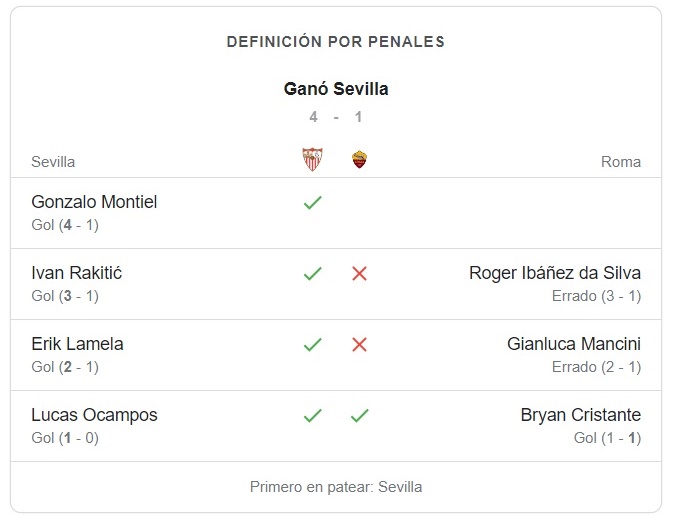Click the Primero en patear: Sevilla footer
The height and width of the screenshot is (522, 678).
pos(336,487)
